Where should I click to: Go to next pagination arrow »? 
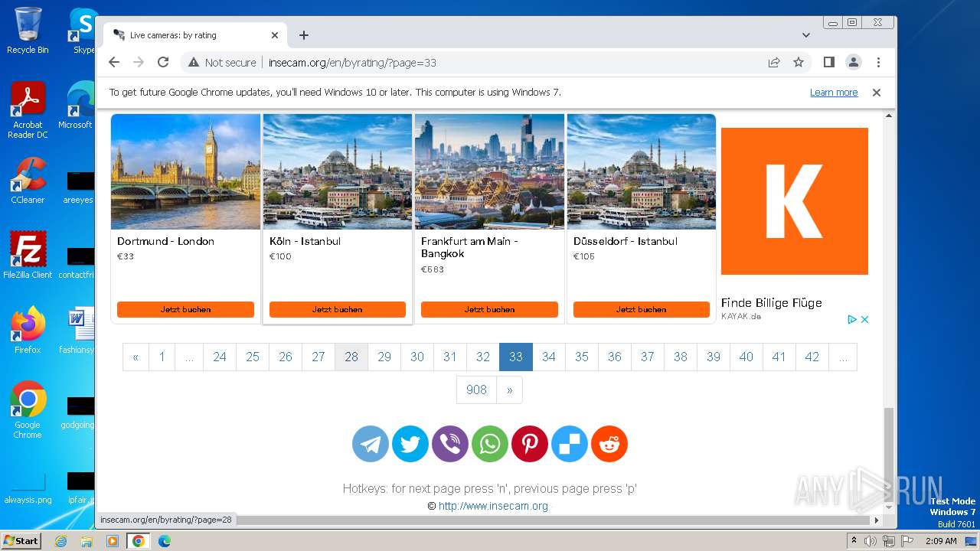point(509,390)
